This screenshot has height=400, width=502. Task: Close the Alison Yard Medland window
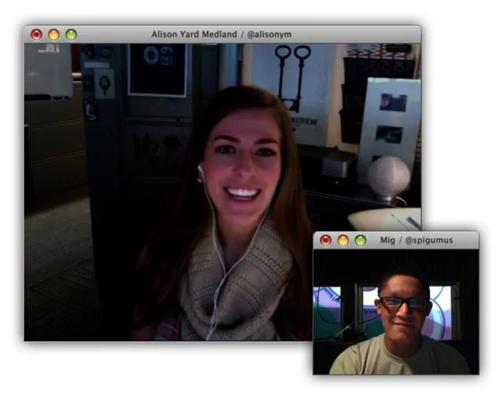click(36, 34)
